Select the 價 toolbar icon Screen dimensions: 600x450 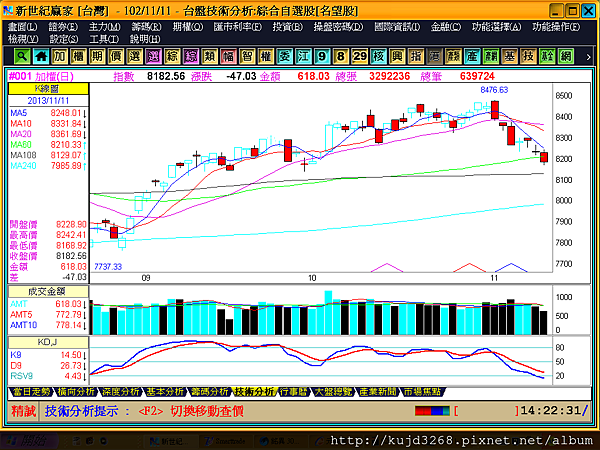pyautogui.click(x=116, y=57)
